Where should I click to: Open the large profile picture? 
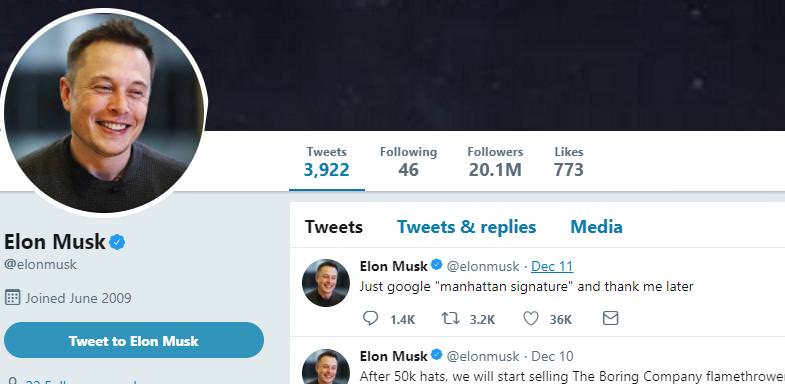[104, 113]
